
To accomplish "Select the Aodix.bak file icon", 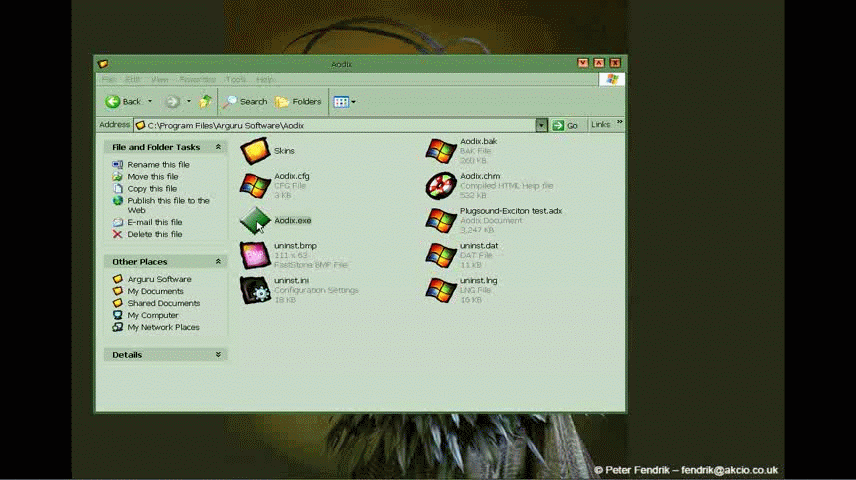I will (441, 151).
